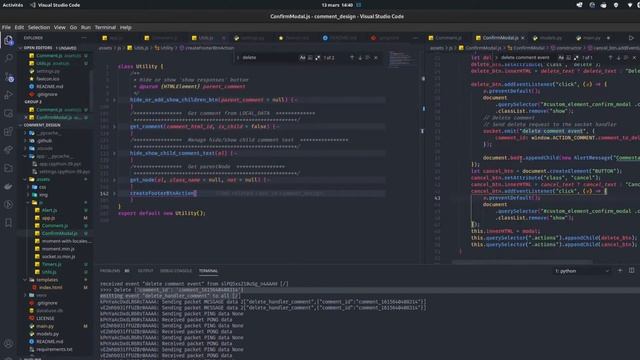This screenshot has height=360, width=640.
Task: Close the left editor find widget
Action: click(x=376, y=58)
